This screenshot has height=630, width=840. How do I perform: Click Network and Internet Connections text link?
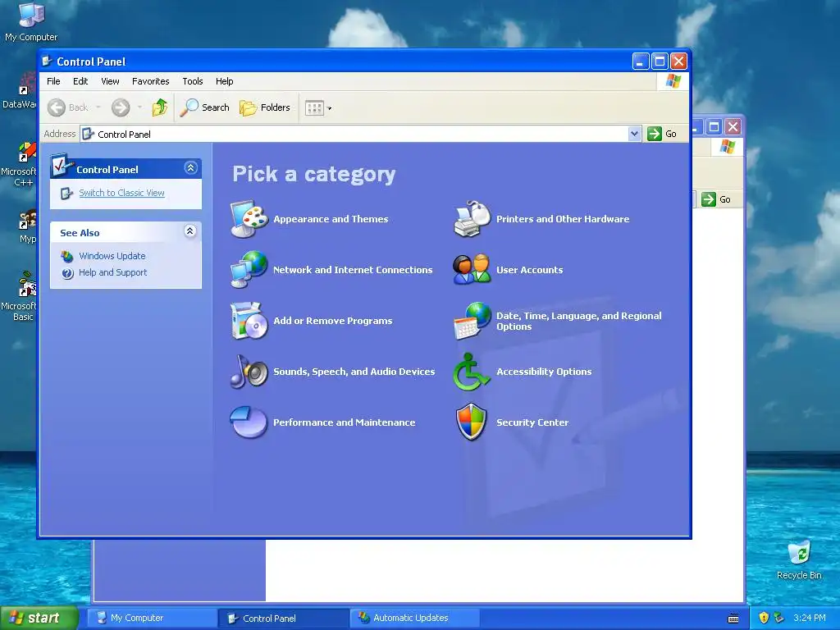pyautogui.click(x=353, y=269)
